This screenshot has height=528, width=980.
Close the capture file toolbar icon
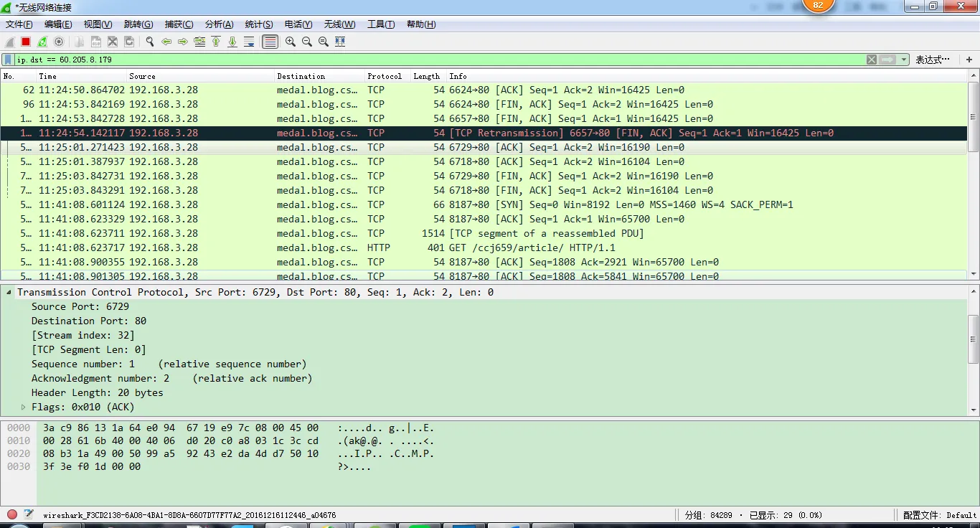tap(112, 42)
